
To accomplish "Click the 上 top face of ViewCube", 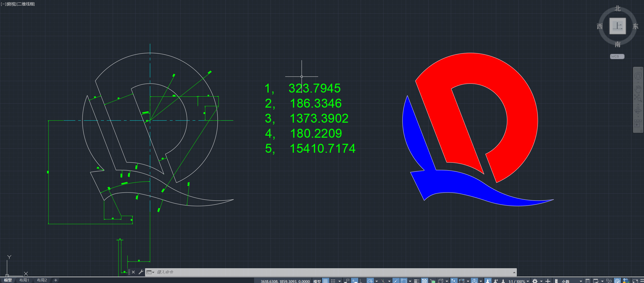I will click(x=617, y=26).
